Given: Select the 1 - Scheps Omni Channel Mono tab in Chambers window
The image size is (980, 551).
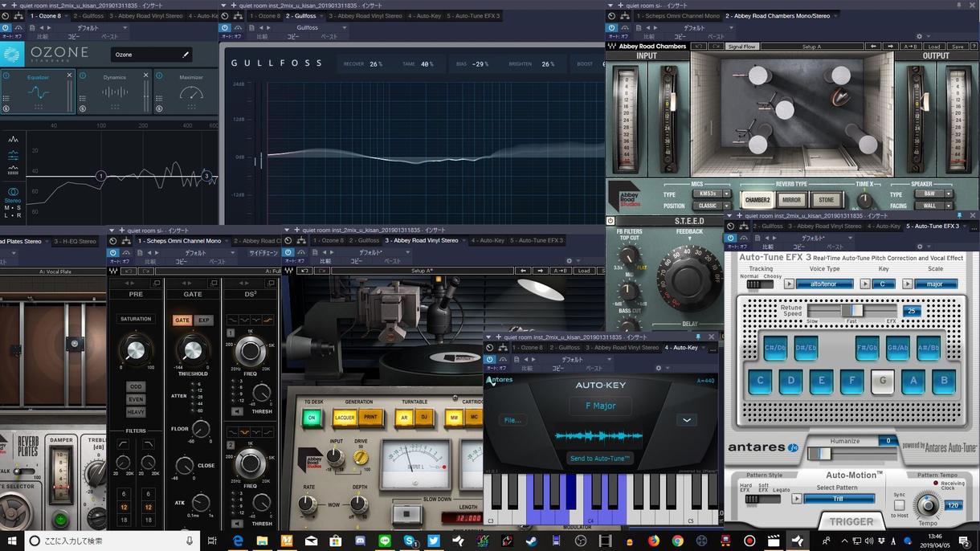Looking at the screenshot, I should coord(679,15).
